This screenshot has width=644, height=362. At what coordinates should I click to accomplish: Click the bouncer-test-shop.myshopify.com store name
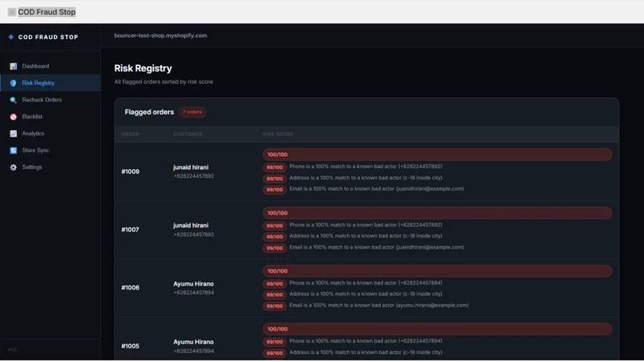click(160, 35)
